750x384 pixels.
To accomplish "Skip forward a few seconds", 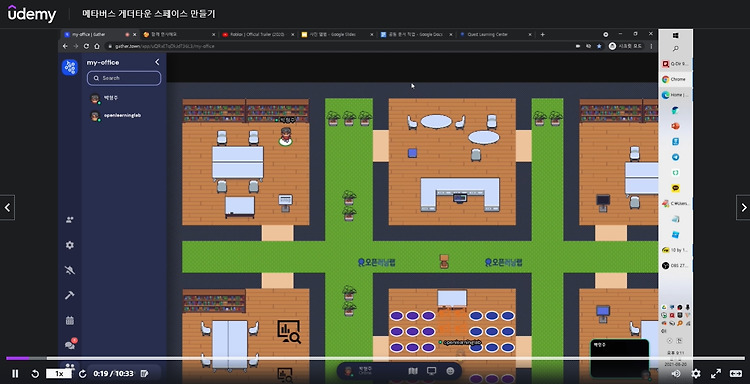I will pos(82,373).
